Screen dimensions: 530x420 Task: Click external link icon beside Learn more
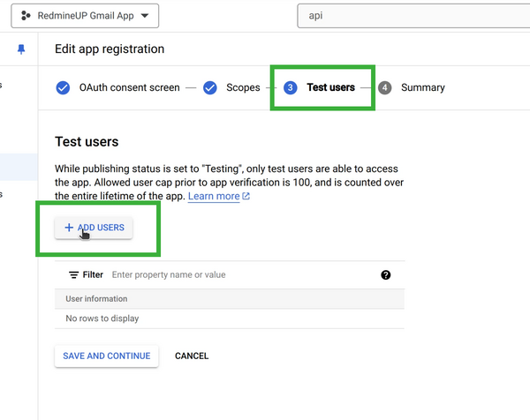[246, 197]
